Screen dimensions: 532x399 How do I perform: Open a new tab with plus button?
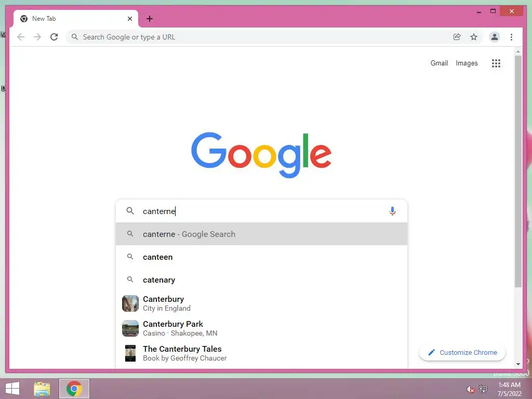150,19
